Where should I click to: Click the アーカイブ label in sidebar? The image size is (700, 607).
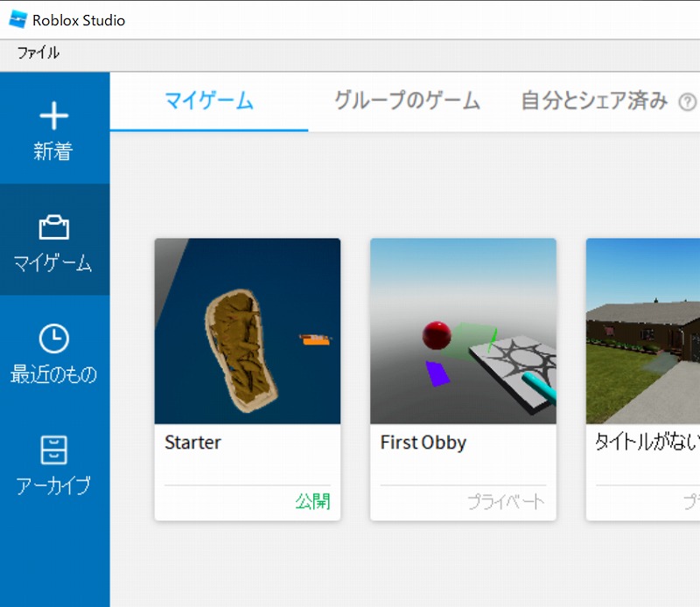[53, 485]
